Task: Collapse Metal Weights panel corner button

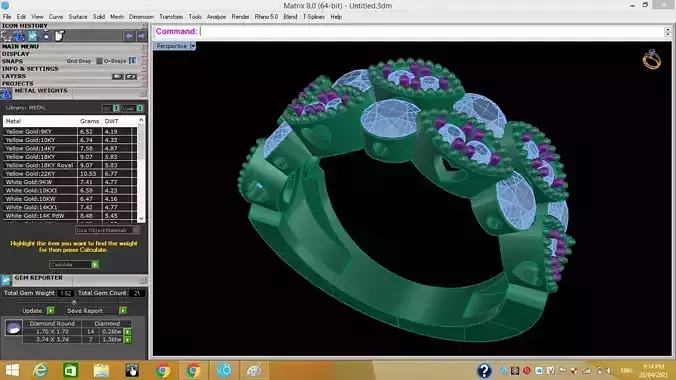Action: point(143,93)
